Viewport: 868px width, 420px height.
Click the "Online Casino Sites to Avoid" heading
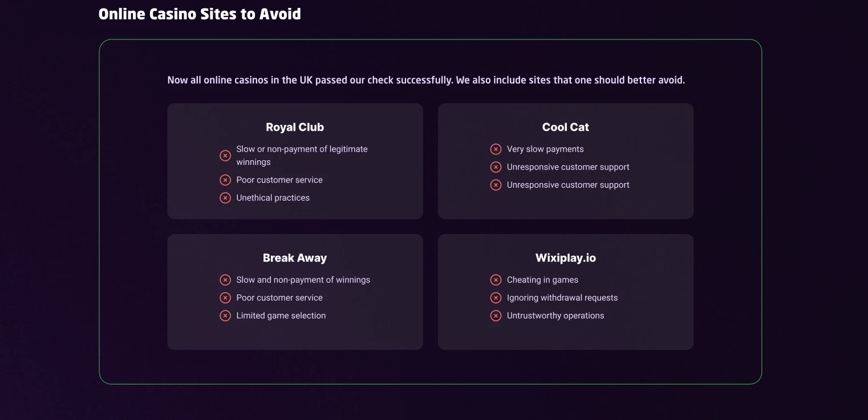tap(200, 14)
